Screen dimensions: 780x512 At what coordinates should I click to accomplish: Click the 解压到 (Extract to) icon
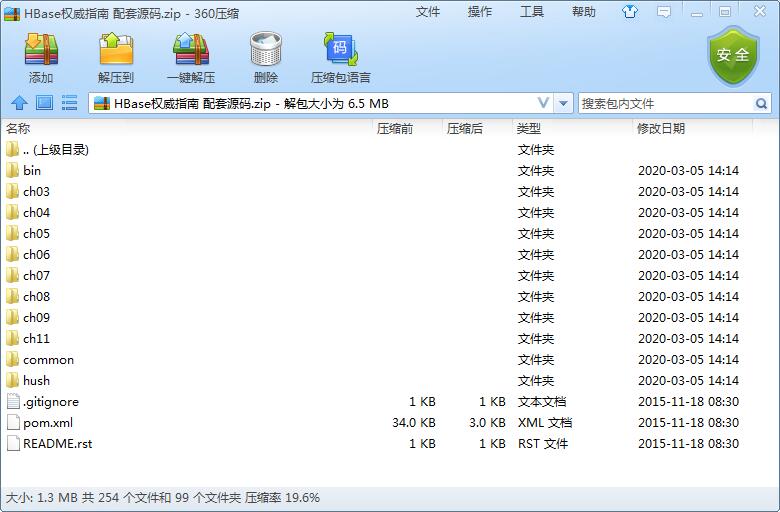(x=116, y=49)
